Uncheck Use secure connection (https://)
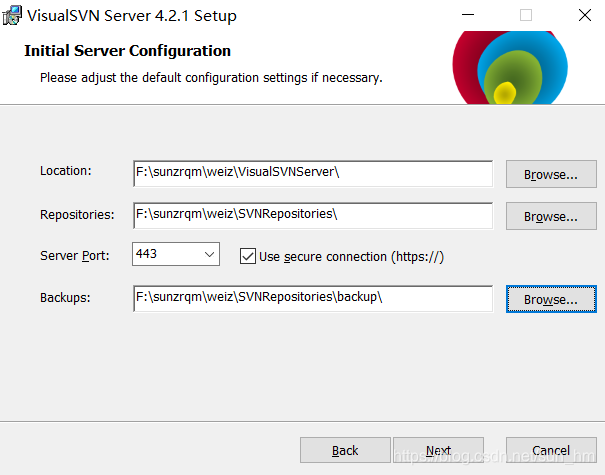 click(248, 256)
